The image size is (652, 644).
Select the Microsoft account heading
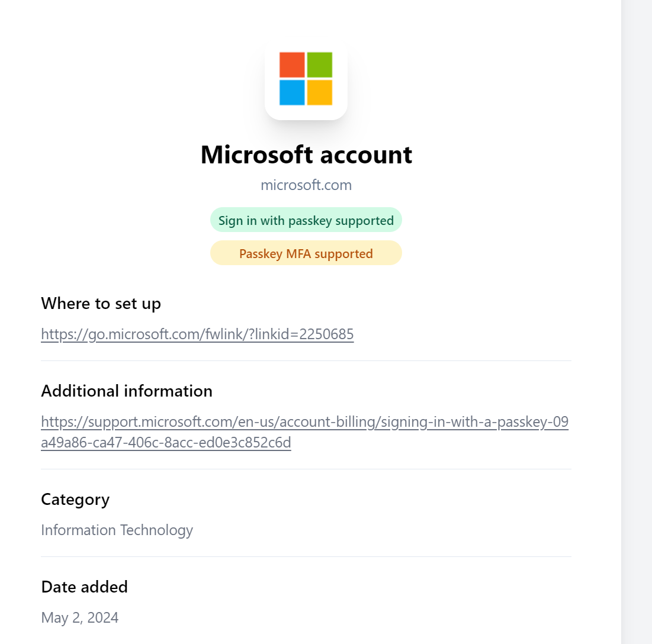click(x=306, y=155)
